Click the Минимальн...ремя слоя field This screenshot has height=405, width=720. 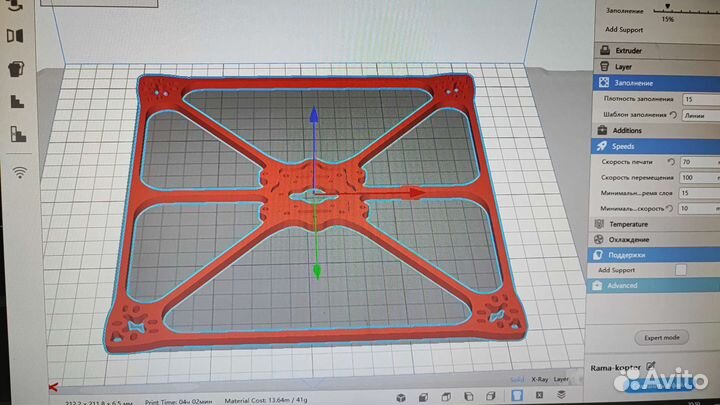click(x=699, y=193)
